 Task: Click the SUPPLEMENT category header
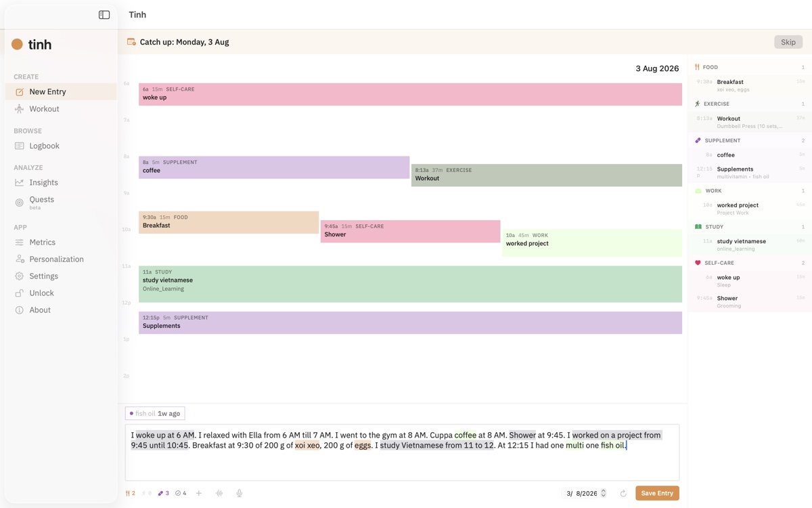750,140
